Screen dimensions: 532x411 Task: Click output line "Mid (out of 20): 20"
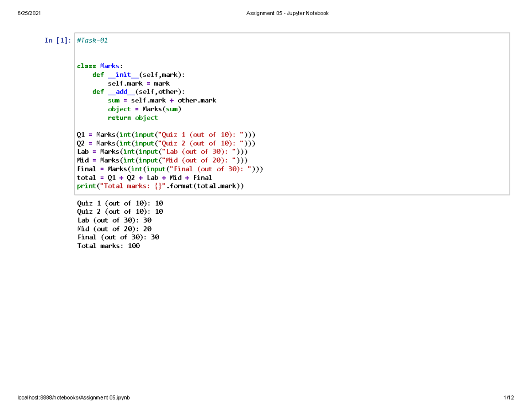(x=114, y=229)
